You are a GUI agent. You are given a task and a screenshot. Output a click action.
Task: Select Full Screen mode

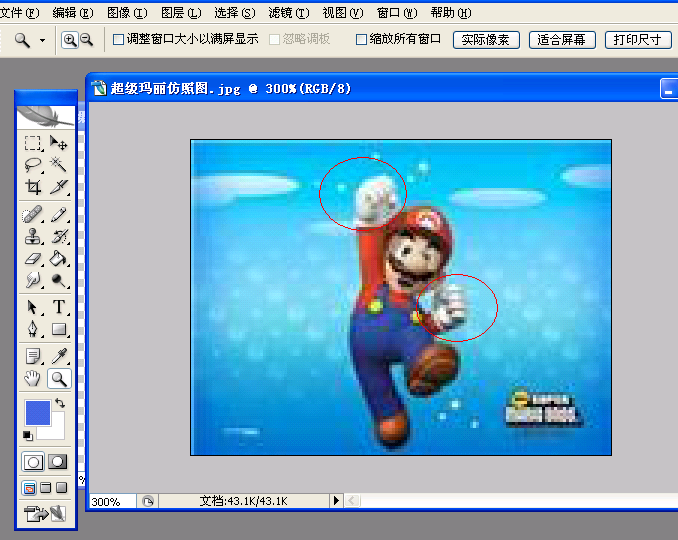62,488
